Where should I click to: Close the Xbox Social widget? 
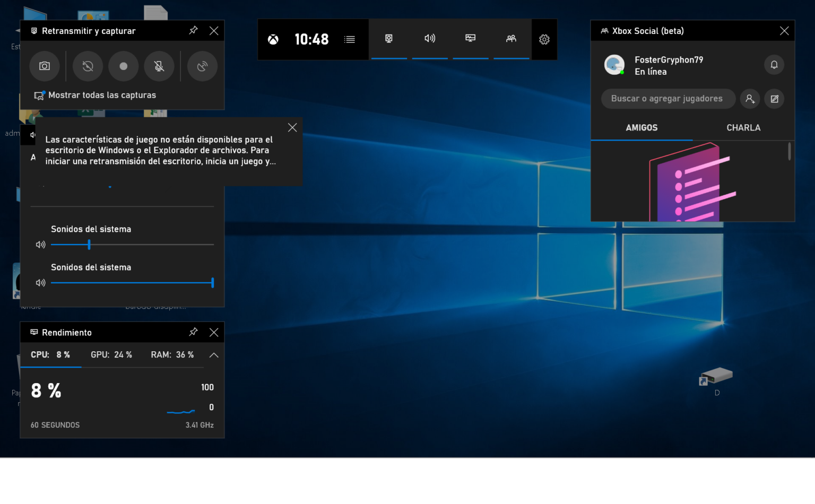click(x=784, y=31)
